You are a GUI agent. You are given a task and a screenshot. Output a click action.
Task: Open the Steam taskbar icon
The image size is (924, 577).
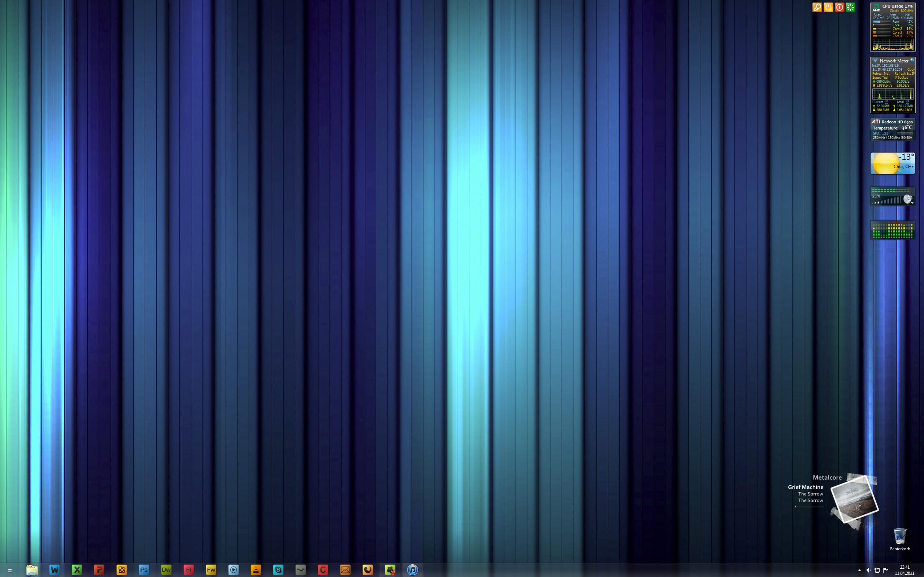tap(300, 570)
